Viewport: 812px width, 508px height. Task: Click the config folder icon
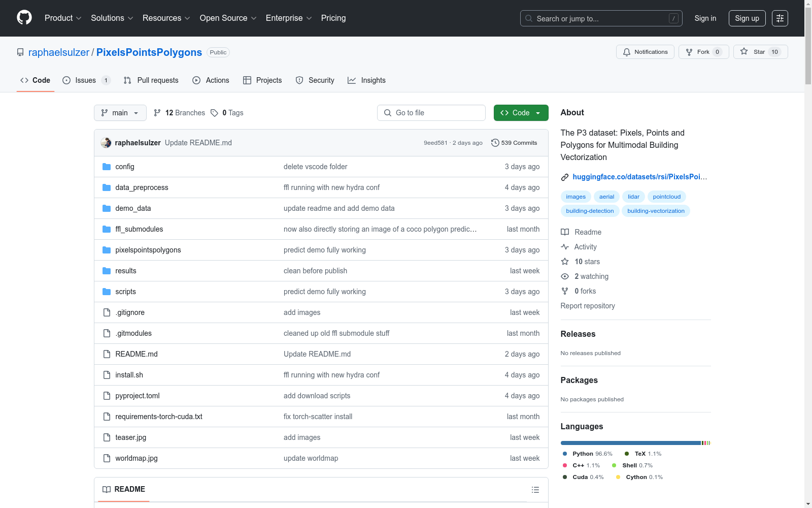tap(107, 167)
